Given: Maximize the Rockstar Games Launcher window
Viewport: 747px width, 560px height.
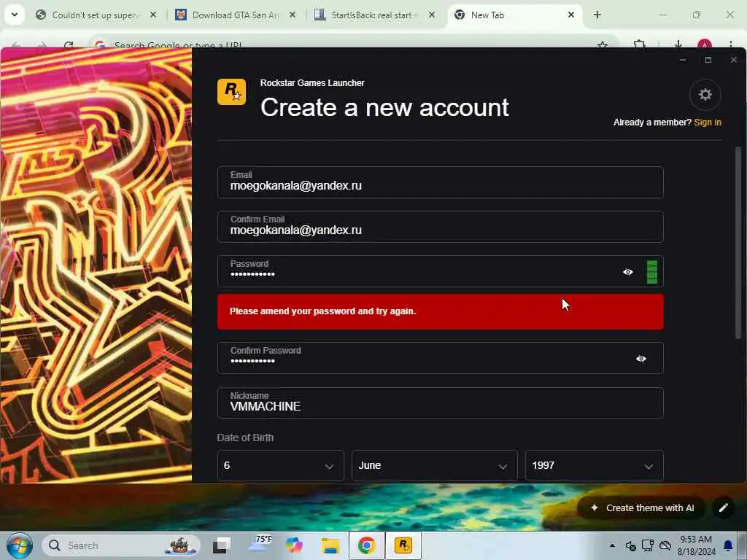Looking at the screenshot, I should (708, 60).
